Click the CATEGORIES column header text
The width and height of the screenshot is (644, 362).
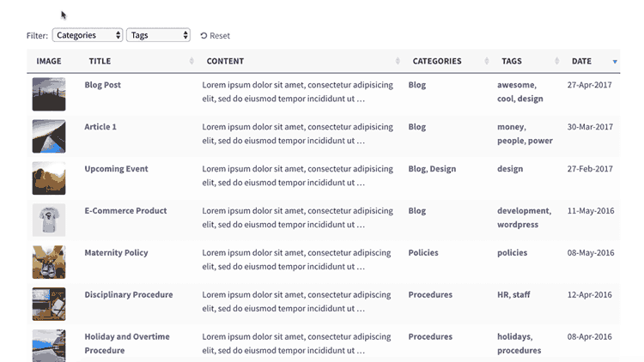click(437, 61)
